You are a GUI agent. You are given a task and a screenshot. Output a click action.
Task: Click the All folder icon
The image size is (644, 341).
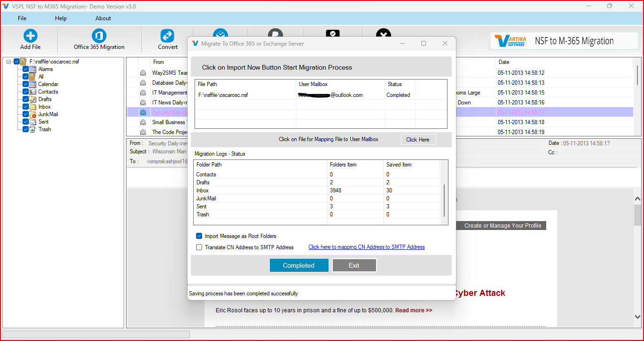[33, 77]
